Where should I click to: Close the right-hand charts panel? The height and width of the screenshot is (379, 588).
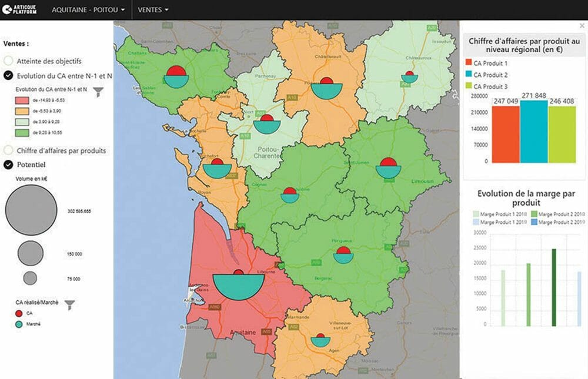[x=582, y=26]
